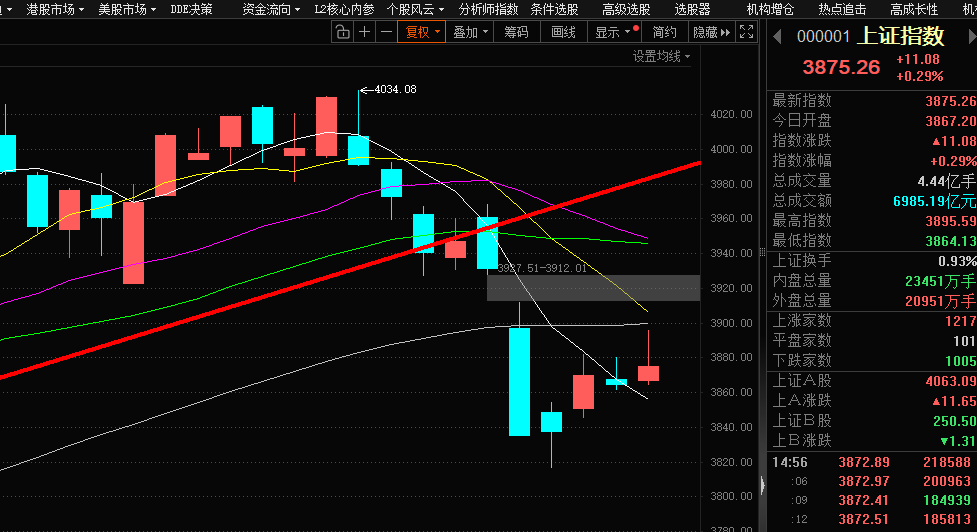
Task: Click the double-arrow on 隐藏 button
Action: click(x=726, y=32)
